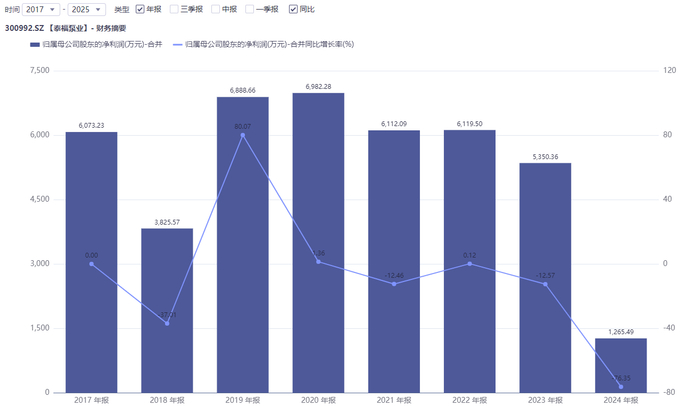This screenshot has height=406, width=700.
Task: Open the 2017 start year dropdown
Action: point(41,9)
